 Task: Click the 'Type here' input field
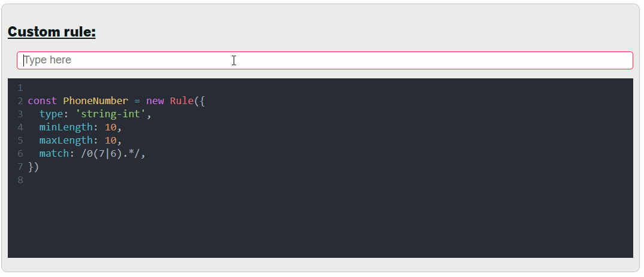(x=325, y=60)
